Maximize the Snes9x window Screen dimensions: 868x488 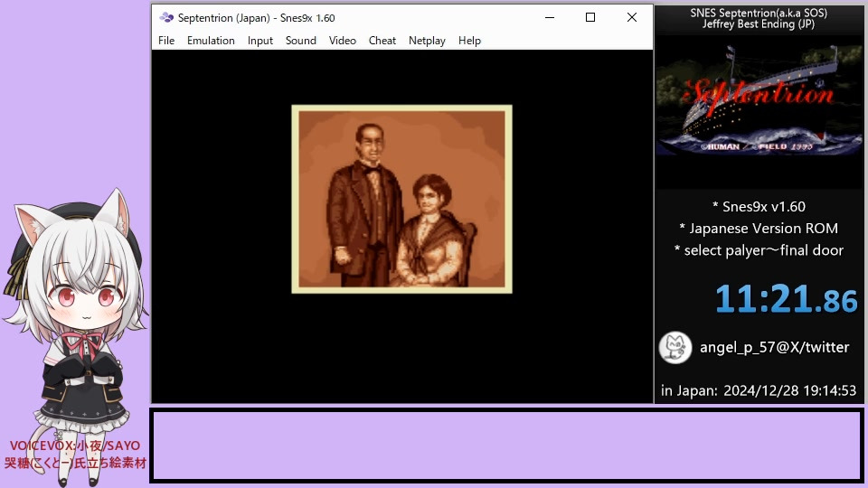click(x=590, y=18)
